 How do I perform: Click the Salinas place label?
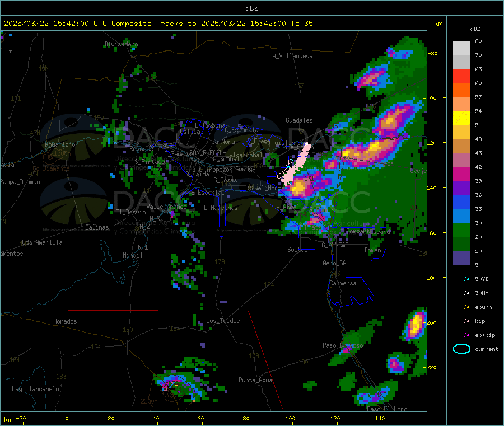tap(97, 227)
